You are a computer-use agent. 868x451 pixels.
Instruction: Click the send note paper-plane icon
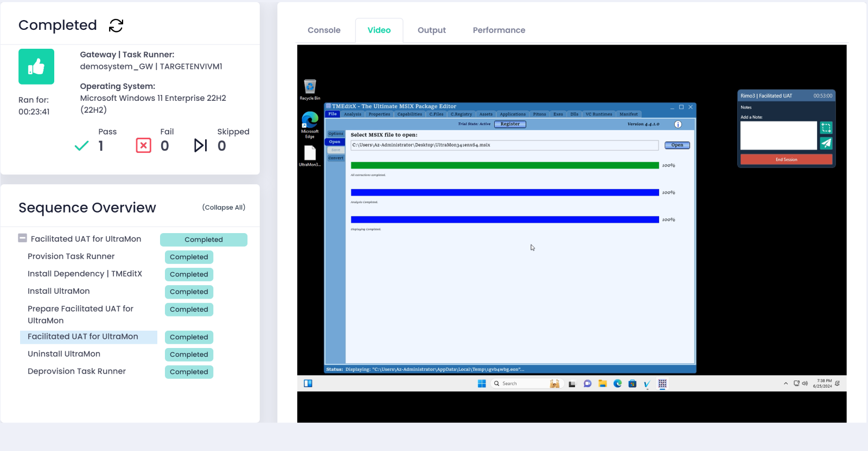[x=826, y=143]
